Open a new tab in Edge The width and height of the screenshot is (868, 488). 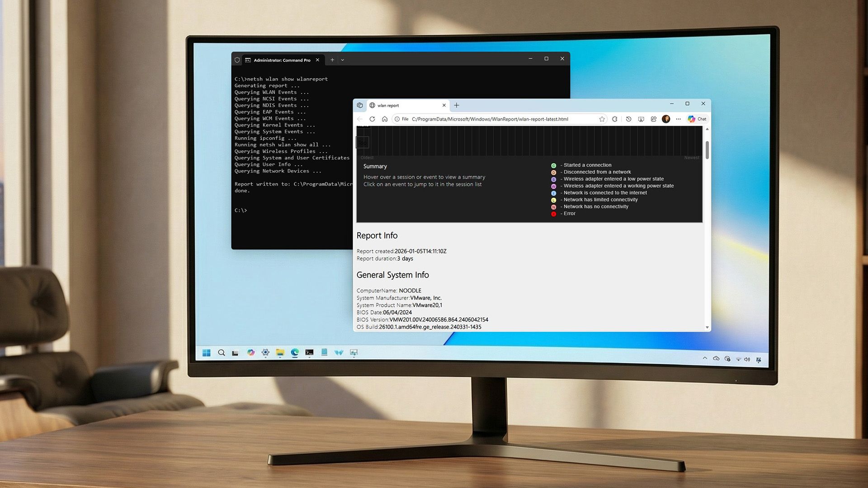(456, 105)
